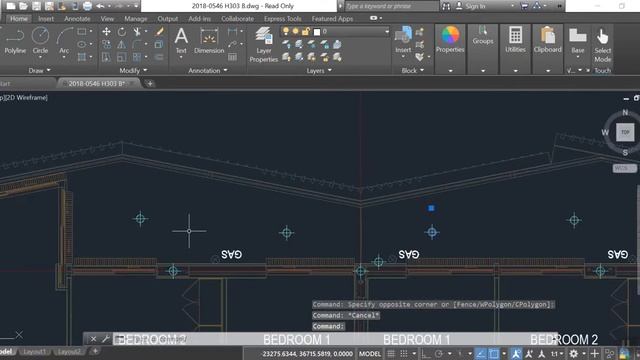
Task: Open the Manage ribbon tab
Action: click(x=136, y=19)
